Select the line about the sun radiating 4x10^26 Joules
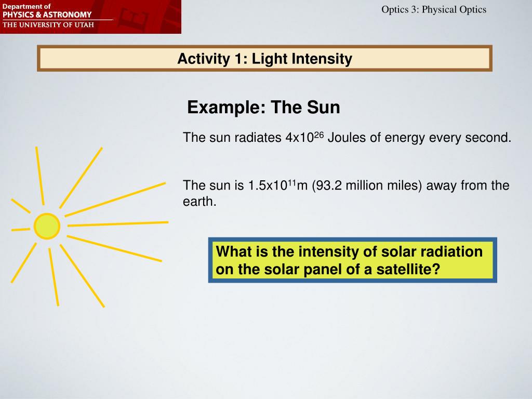 point(347,137)
